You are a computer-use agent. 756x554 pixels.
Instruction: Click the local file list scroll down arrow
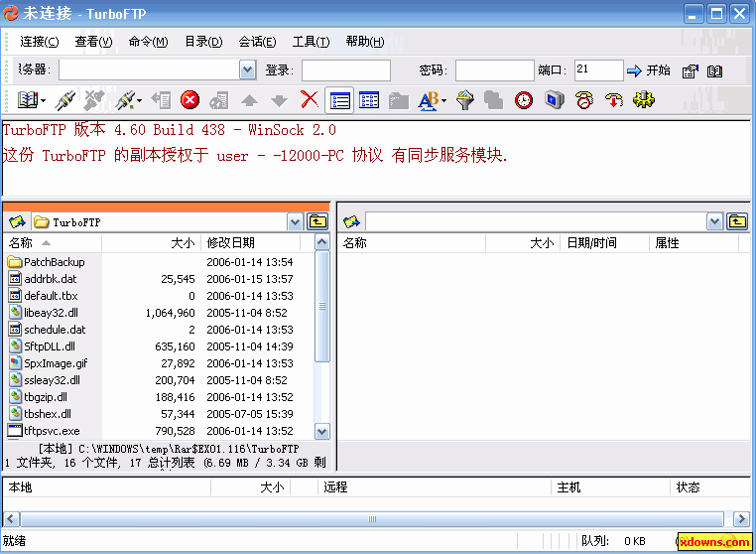(322, 431)
